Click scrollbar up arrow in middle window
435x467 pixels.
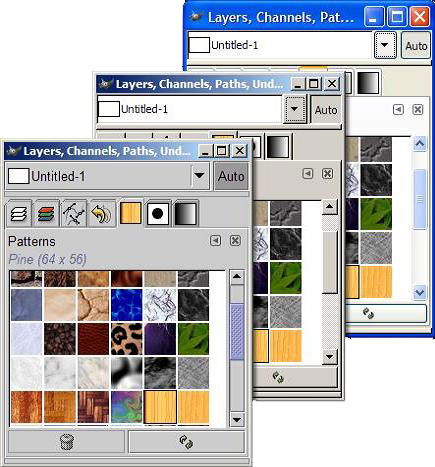tap(329, 207)
